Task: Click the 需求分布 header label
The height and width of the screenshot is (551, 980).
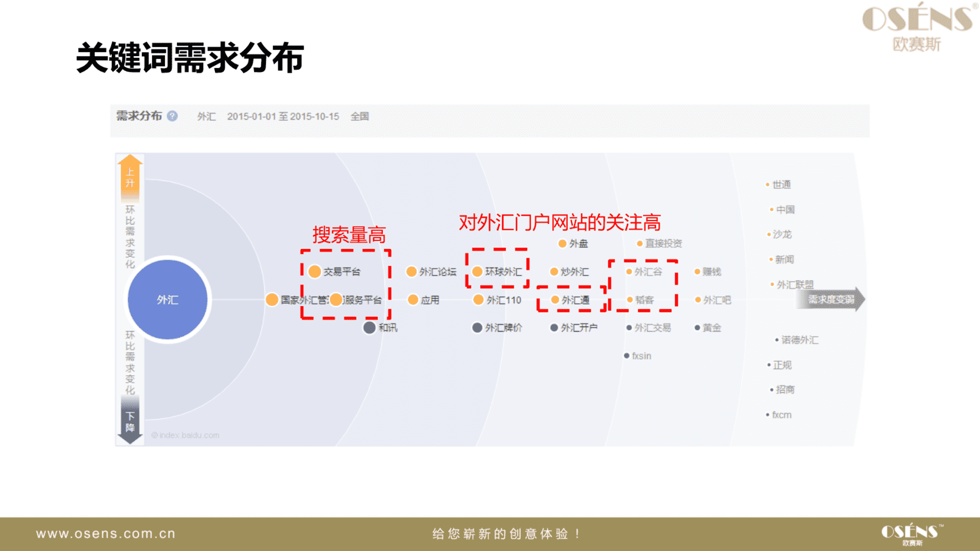Action: coord(139,116)
